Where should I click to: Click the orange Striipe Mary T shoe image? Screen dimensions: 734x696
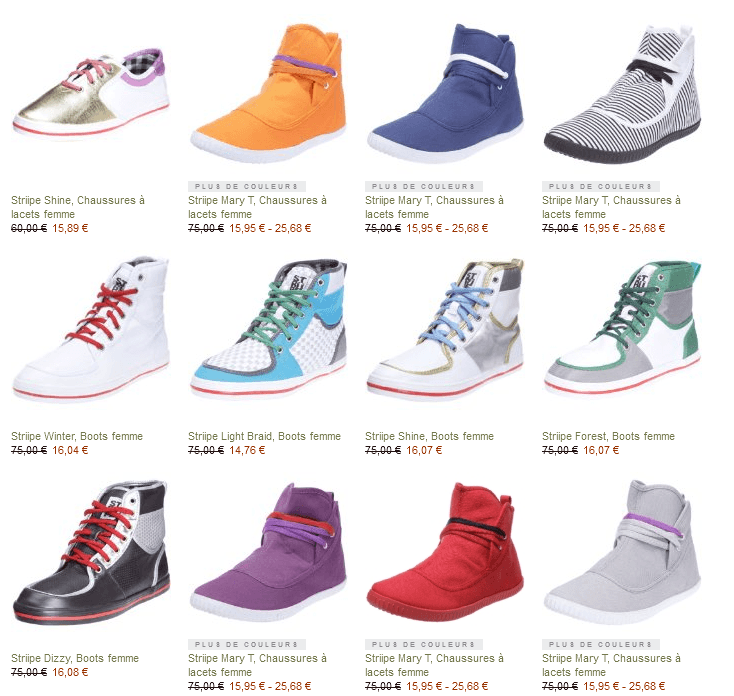268,93
